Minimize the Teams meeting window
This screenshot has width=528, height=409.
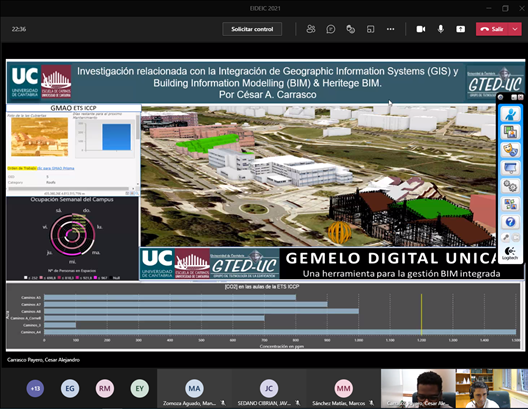point(489,8)
